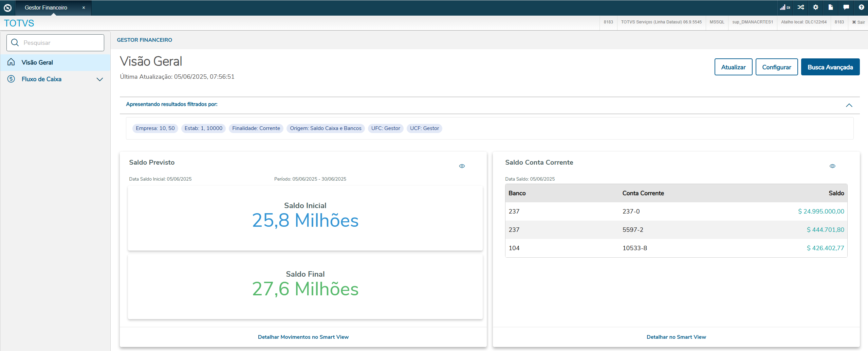Click Atalho local: DLC122r64 status entry
Viewport: 868px width, 351px height.
tap(804, 22)
